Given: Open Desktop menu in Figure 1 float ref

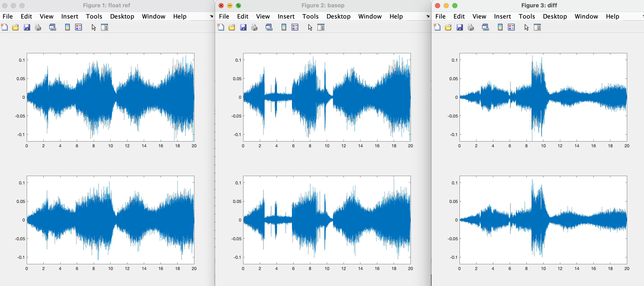Looking at the screenshot, I should click(122, 16).
